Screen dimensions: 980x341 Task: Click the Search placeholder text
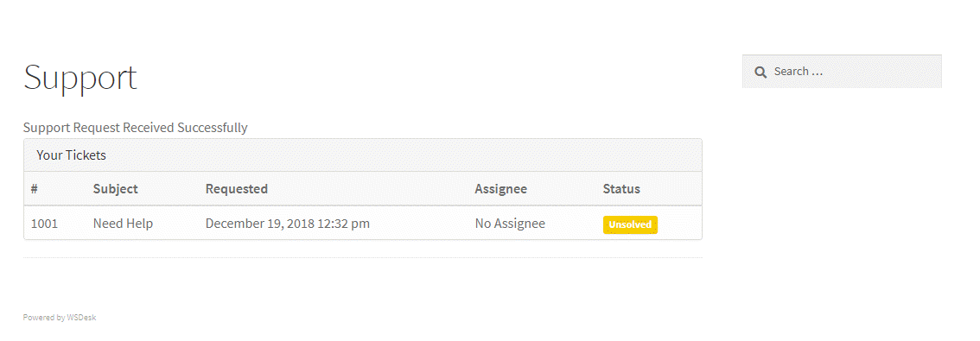(x=799, y=71)
